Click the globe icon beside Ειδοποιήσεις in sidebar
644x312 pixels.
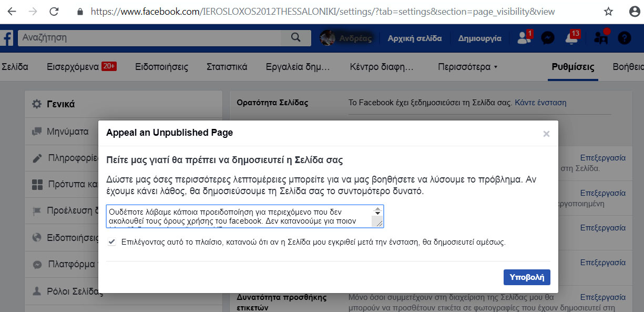(37, 238)
